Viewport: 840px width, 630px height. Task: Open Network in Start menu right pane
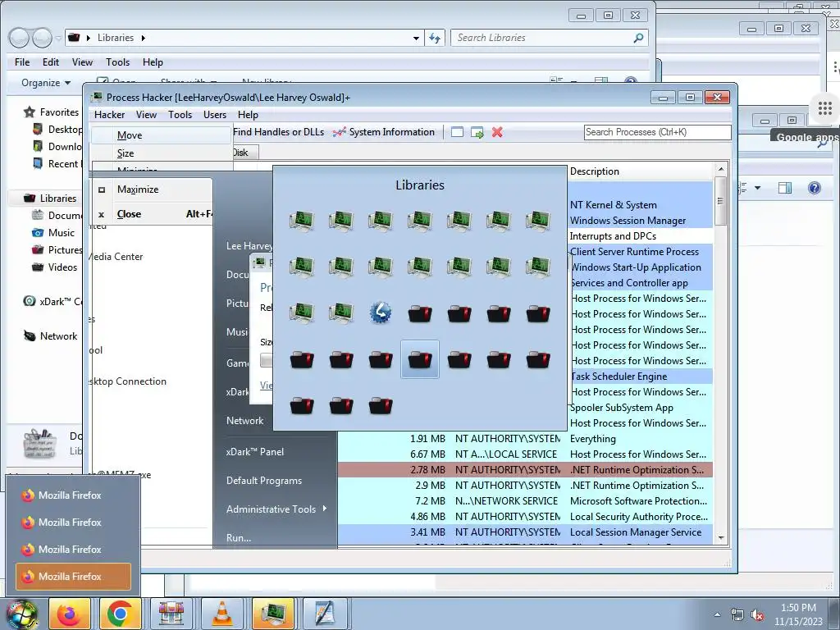tap(244, 421)
